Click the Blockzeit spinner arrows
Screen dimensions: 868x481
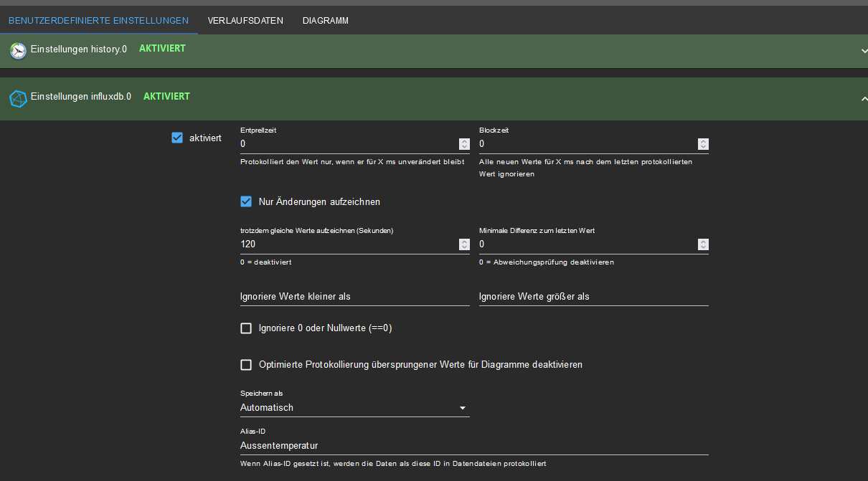[x=702, y=144]
